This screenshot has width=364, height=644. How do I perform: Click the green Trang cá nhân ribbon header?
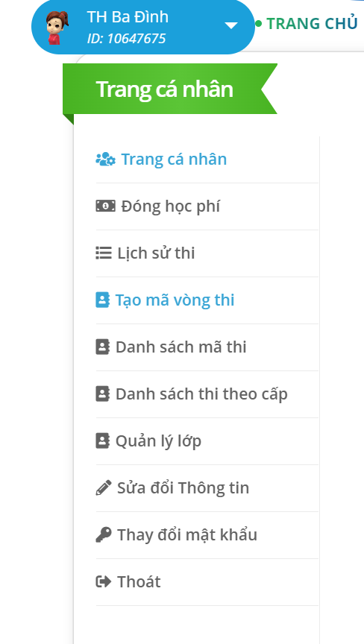[170, 89]
